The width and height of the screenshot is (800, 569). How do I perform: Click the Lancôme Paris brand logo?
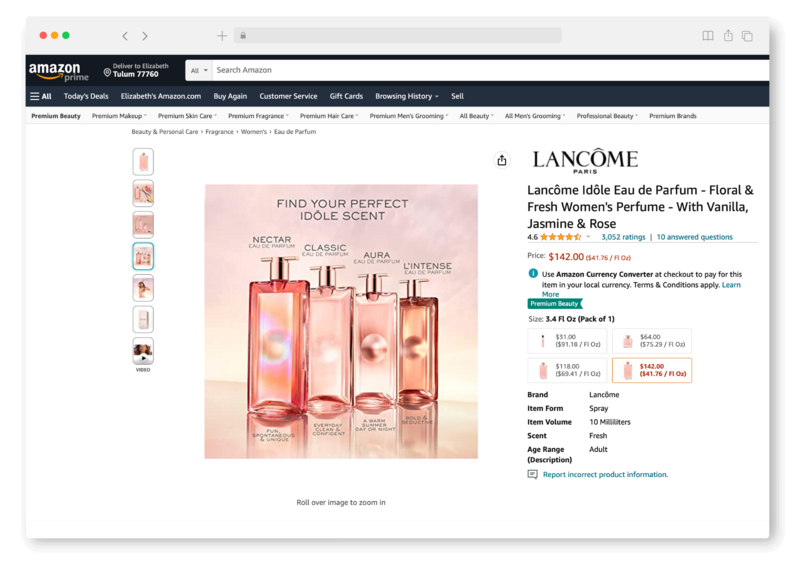[x=585, y=161]
